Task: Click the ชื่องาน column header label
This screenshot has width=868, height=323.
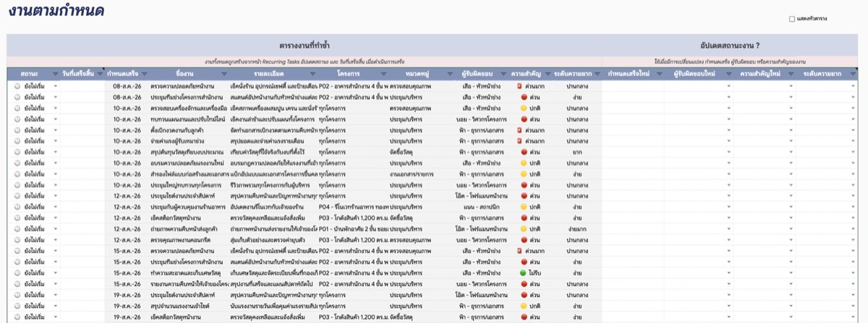Action: (184, 75)
